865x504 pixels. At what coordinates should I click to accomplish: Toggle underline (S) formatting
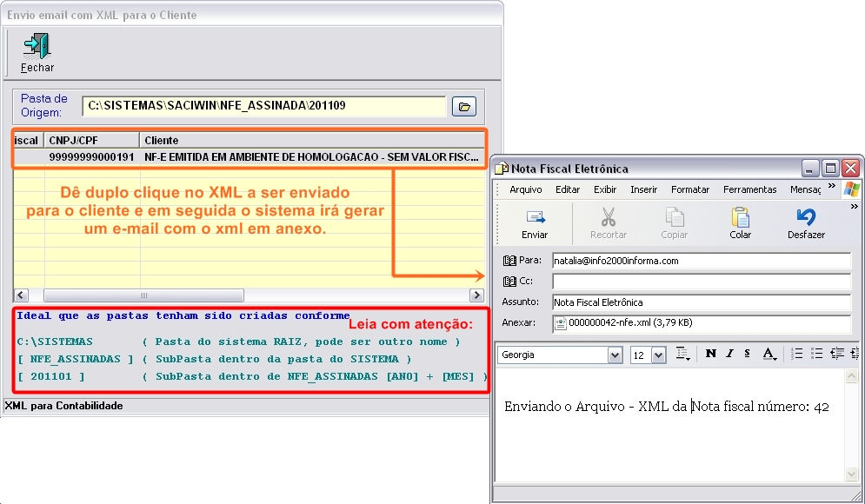747,354
